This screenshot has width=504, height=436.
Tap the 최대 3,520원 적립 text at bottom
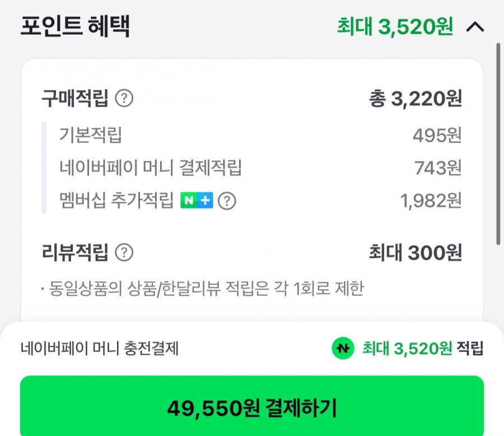coord(422,349)
